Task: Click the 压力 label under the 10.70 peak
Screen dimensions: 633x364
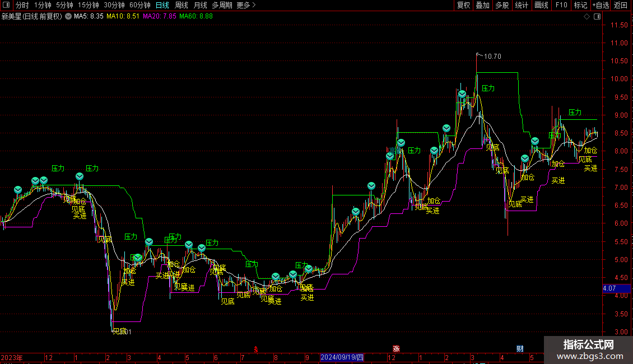Action: (x=488, y=88)
